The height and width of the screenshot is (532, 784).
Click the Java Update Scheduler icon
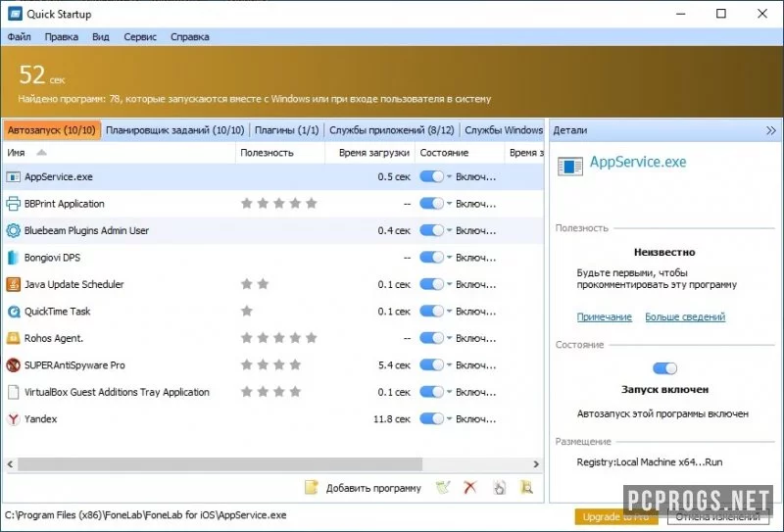pos(13,284)
